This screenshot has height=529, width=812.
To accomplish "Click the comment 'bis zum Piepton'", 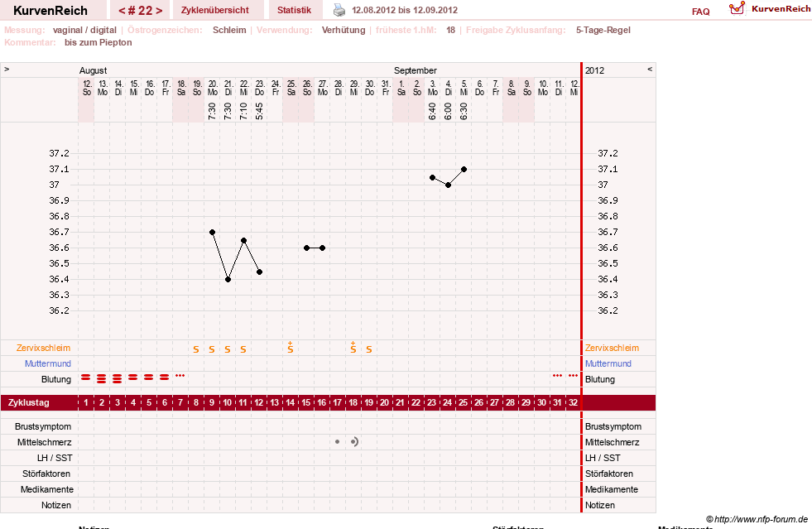I will click(98, 42).
